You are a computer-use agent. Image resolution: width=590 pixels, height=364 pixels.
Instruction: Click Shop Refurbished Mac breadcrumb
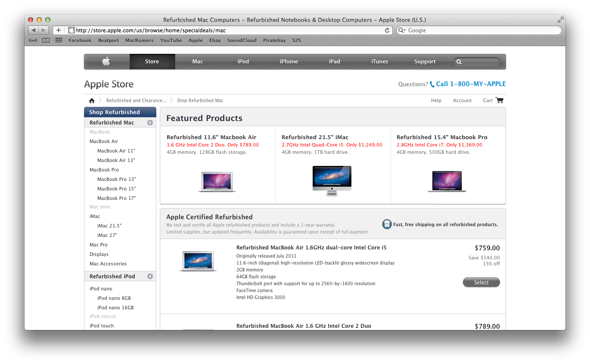pos(200,100)
